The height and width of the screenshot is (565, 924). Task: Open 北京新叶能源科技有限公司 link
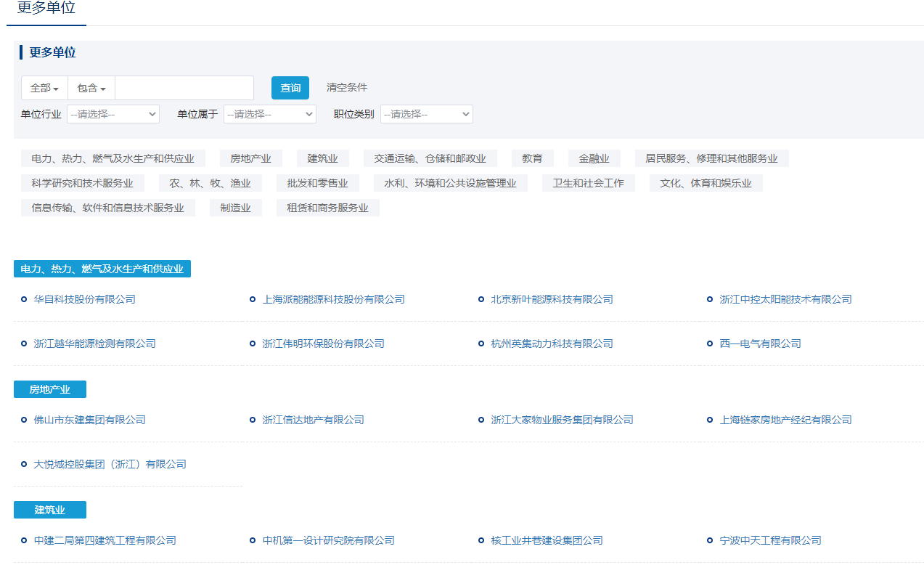[552, 299]
